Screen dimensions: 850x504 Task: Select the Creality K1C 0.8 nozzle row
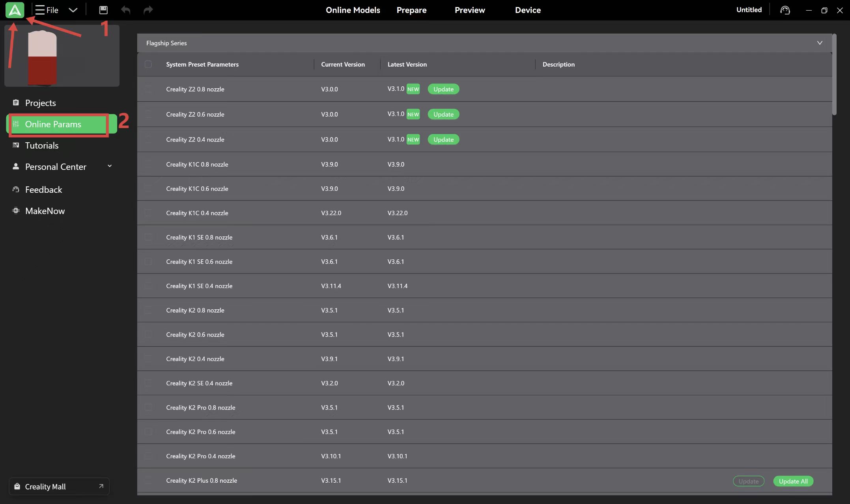[x=484, y=164]
